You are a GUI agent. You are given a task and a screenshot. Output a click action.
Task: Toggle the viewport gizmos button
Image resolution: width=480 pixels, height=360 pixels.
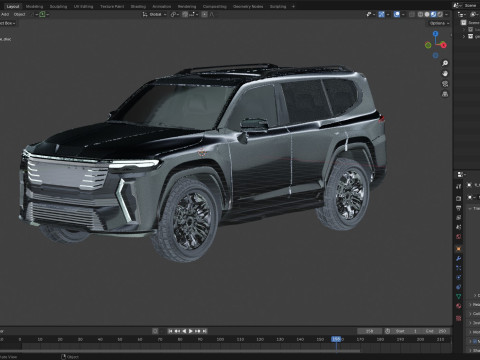pos(382,14)
